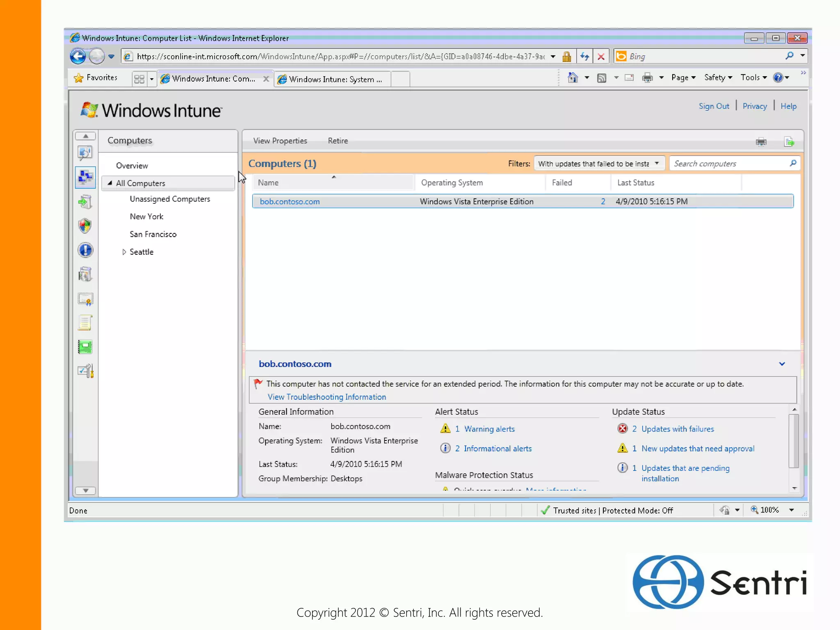Open the Administration tools icon

pyautogui.click(x=85, y=372)
